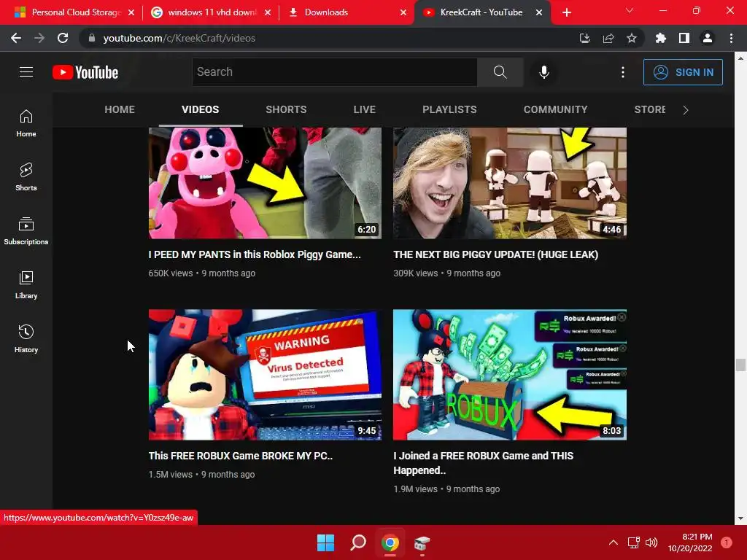The height and width of the screenshot is (560, 747).
Task: Open the clock and date panel
Action: 690,542
